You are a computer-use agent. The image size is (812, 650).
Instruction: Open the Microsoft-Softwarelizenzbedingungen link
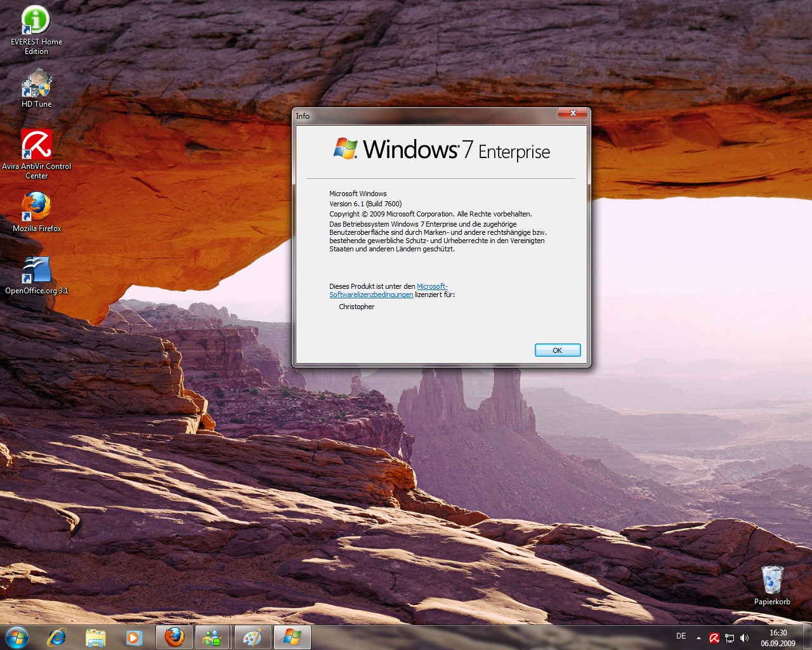tap(371, 295)
